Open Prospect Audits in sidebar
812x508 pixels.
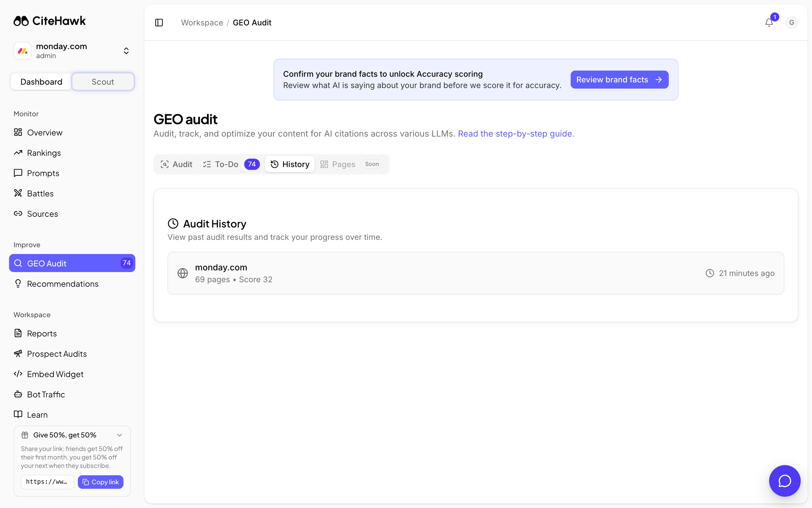pyautogui.click(x=72, y=354)
